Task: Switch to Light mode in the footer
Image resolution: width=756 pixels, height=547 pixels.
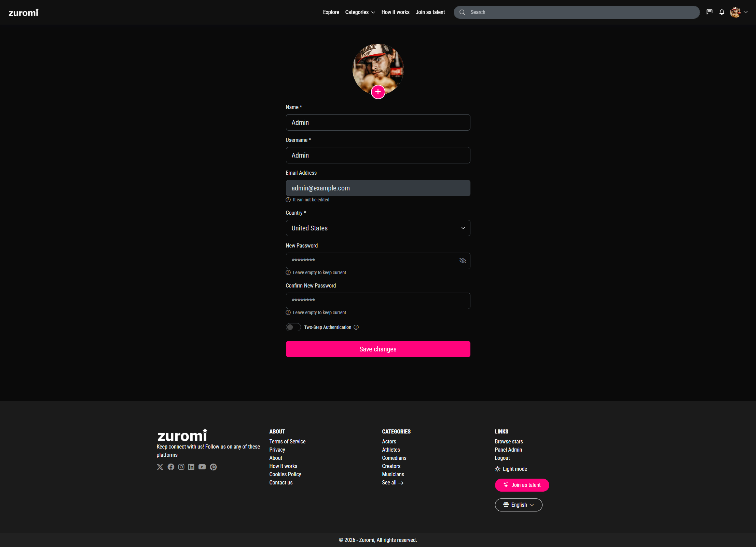Action: [x=511, y=469]
